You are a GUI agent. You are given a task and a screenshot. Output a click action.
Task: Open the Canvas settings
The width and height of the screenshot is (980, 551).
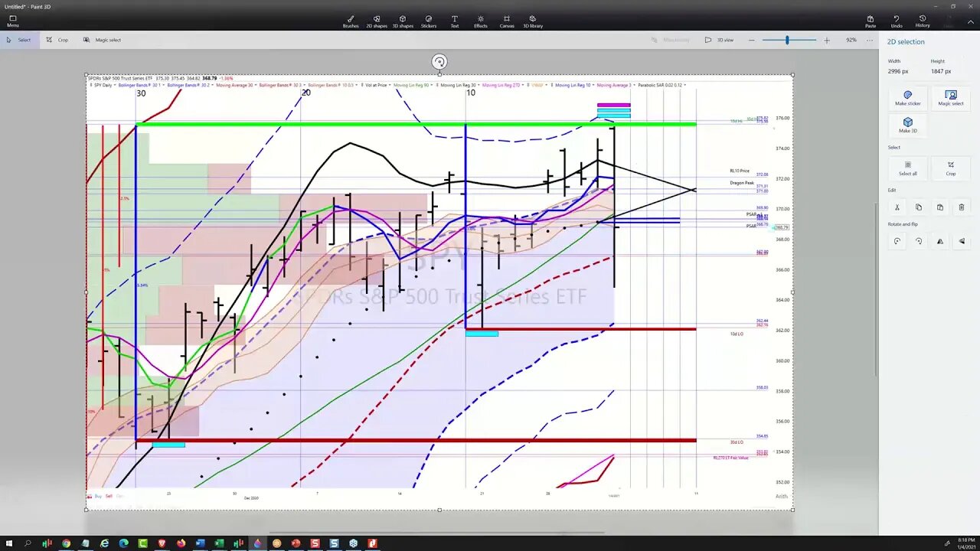point(507,21)
